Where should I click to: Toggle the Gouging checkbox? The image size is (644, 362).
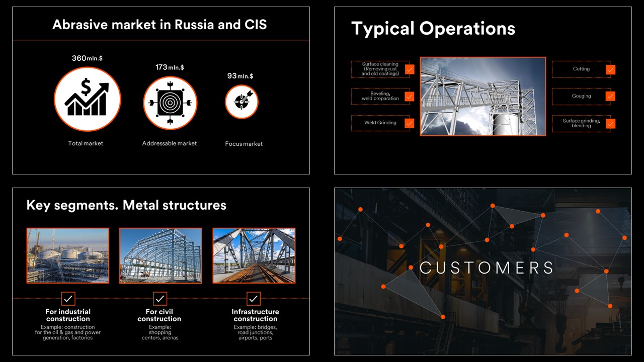click(611, 96)
